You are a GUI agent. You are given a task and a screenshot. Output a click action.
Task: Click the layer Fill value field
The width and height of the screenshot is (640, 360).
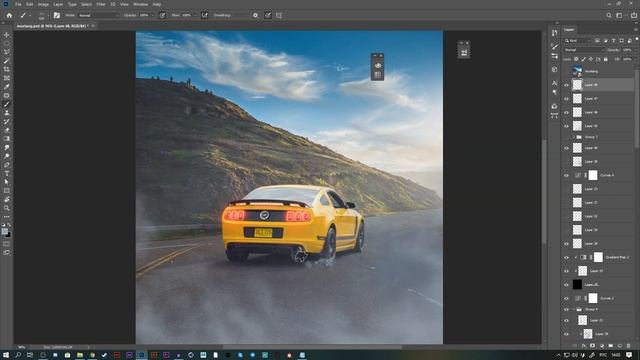pos(627,59)
